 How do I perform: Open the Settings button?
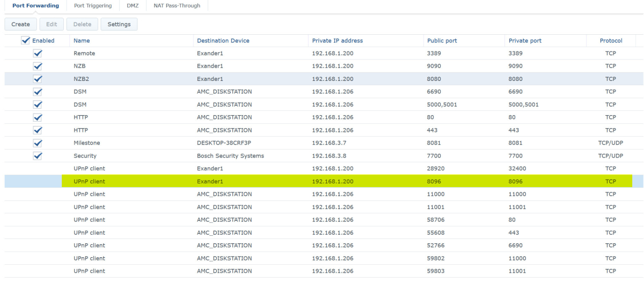(119, 24)
